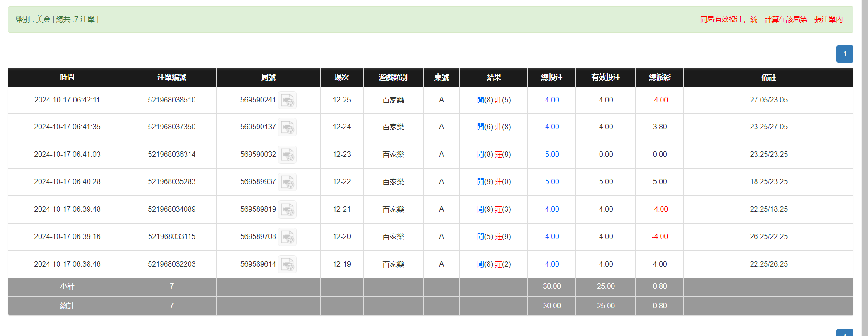868x336 pixels.
Task: Open video replay icon for round 569590241
Action: click(x=287, y=100)
